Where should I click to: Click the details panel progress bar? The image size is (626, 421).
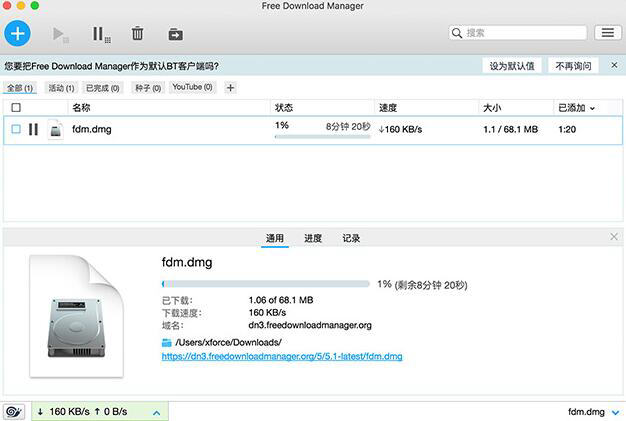(265, 284)
